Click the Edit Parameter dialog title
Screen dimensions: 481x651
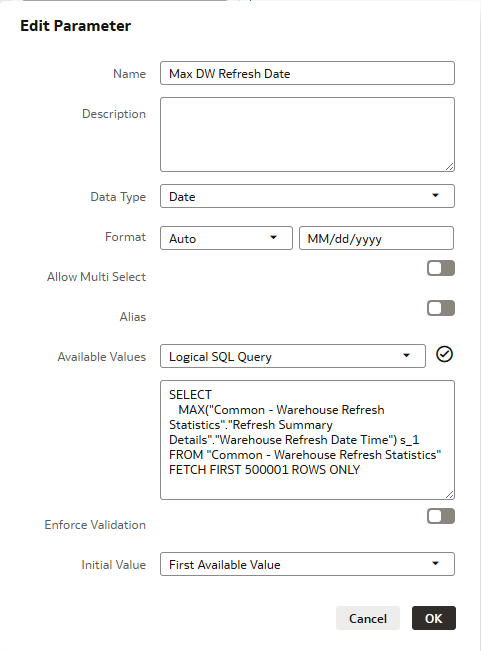click(76, 26)
